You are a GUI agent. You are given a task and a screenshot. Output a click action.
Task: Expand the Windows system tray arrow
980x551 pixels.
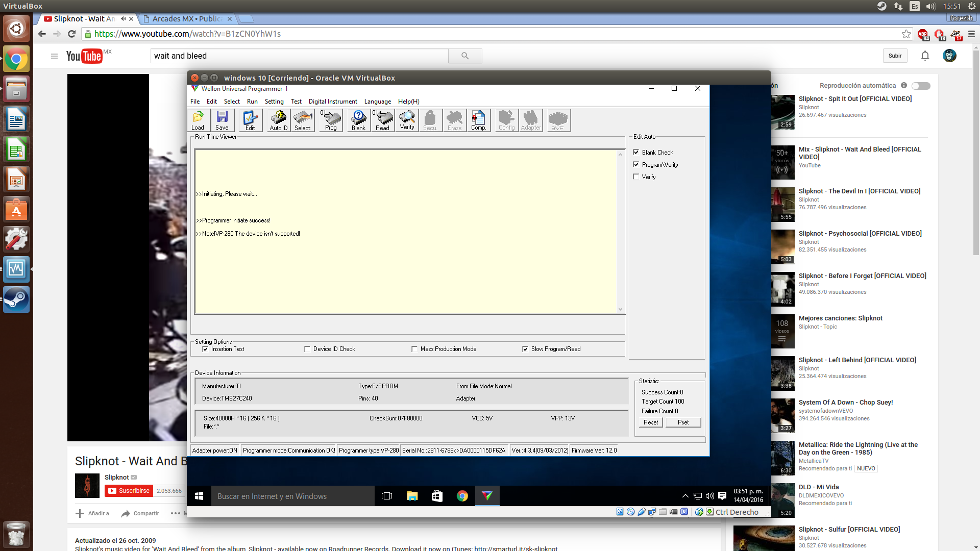pos(685,496)
